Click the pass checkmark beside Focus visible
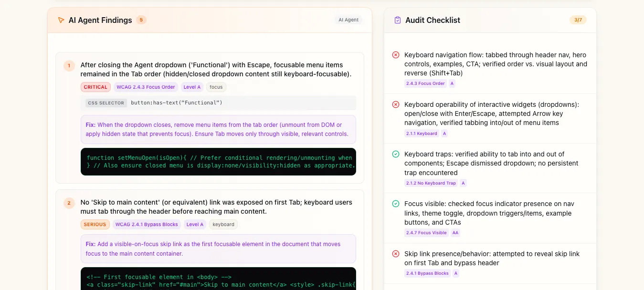Image resolution: width=644 pixels, height=290 pixels. [396, 204]
